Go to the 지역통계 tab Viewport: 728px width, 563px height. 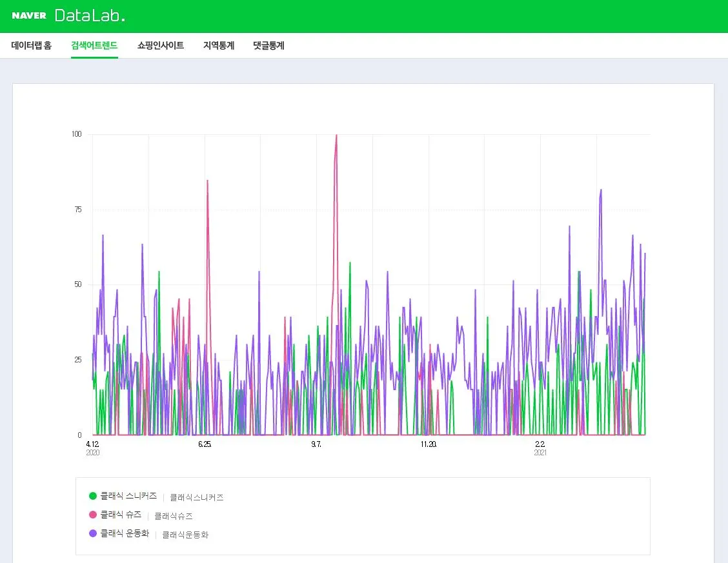click(219, 45)
